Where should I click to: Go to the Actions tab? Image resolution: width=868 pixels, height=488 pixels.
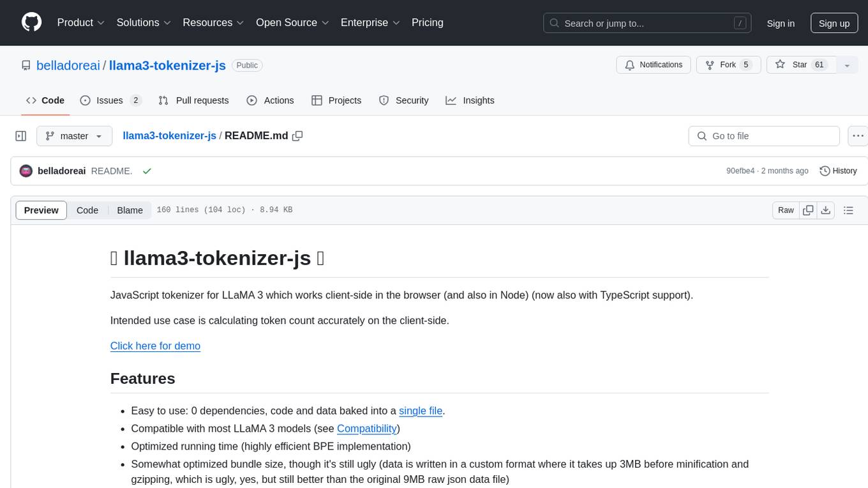[270, 100]
